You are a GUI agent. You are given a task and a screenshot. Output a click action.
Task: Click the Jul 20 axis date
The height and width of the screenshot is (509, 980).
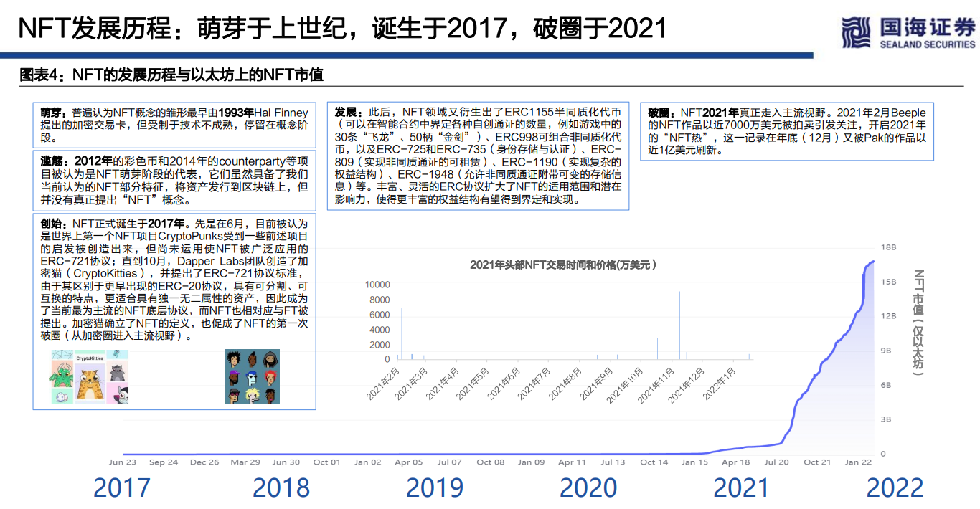(x=775, y=462)
